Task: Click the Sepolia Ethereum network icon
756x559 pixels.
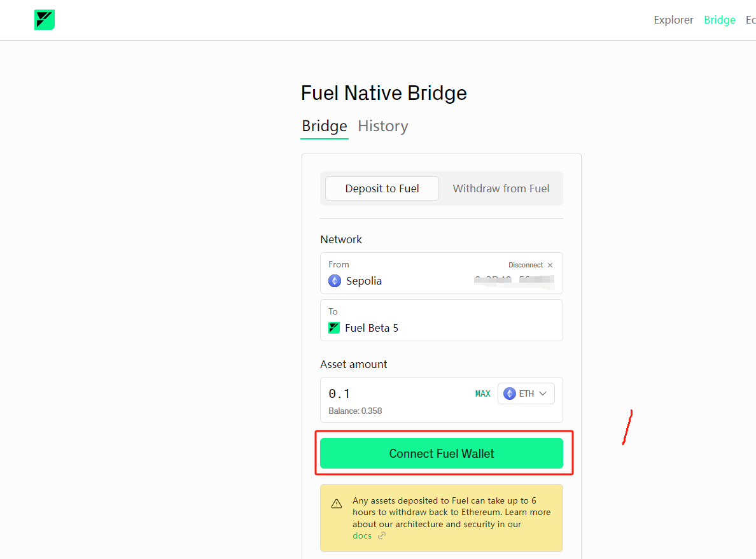Action: click(x=335, y=281)
